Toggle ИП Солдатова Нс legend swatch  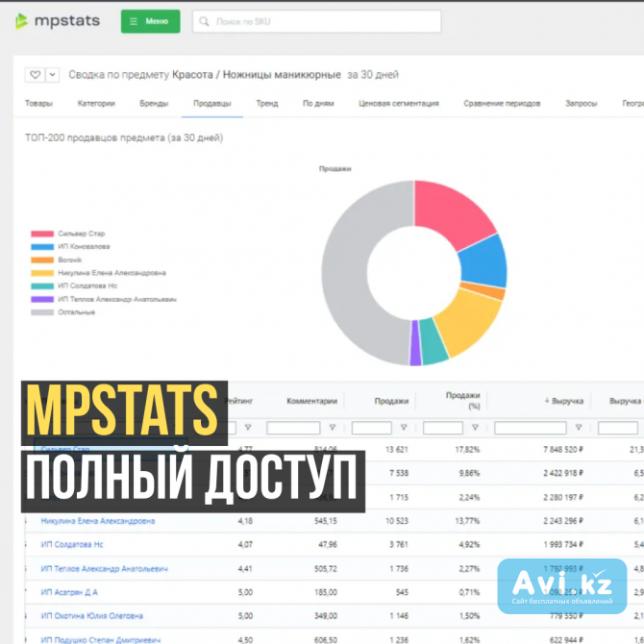[x=42, y=286]
